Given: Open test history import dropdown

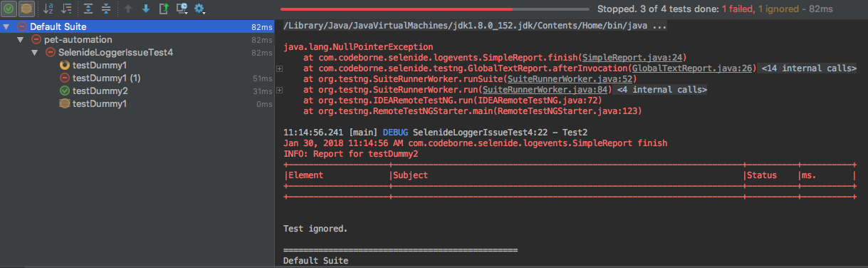Looking at the screenshot, I should [x=182, y=9].
